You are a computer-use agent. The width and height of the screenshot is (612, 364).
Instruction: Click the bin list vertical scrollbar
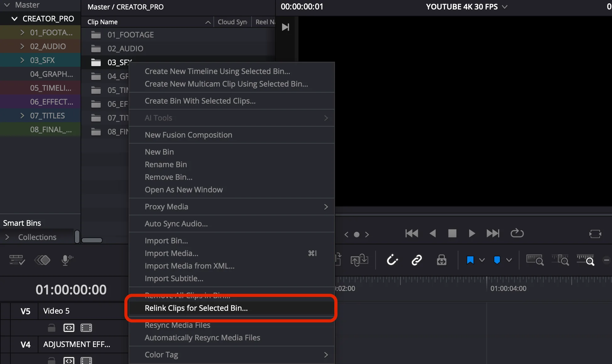[77, 236]
